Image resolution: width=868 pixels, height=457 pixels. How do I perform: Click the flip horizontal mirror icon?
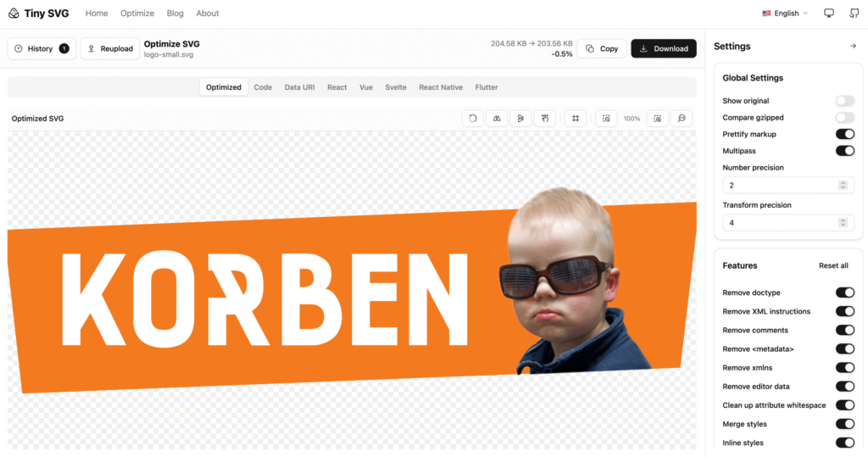[498, 119]
